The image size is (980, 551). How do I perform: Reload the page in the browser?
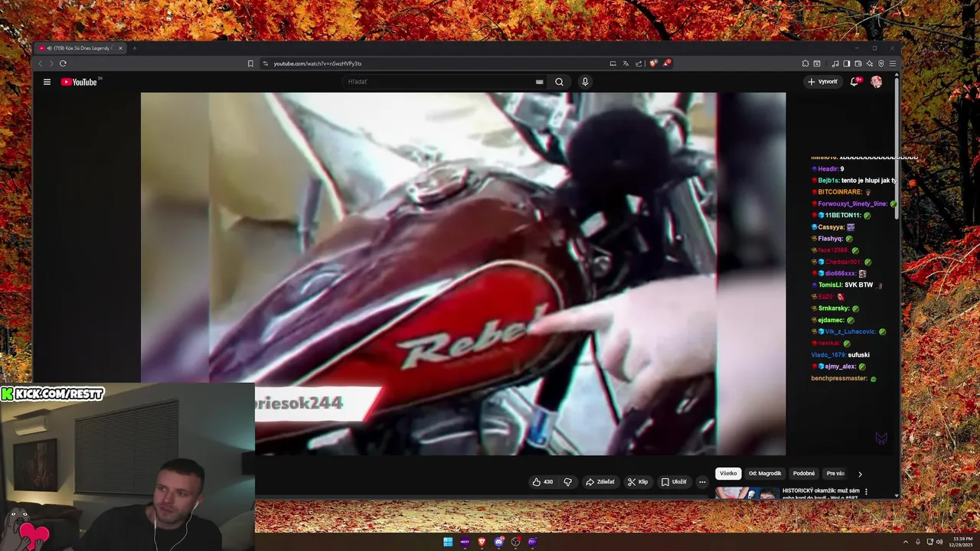click(63, 64)
